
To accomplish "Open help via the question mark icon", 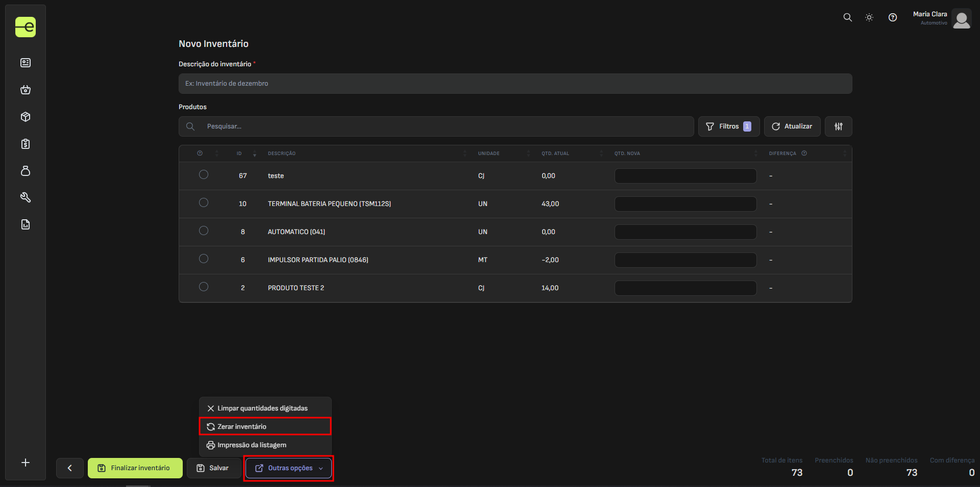I will pyautogui.click(x=892, y=17).
